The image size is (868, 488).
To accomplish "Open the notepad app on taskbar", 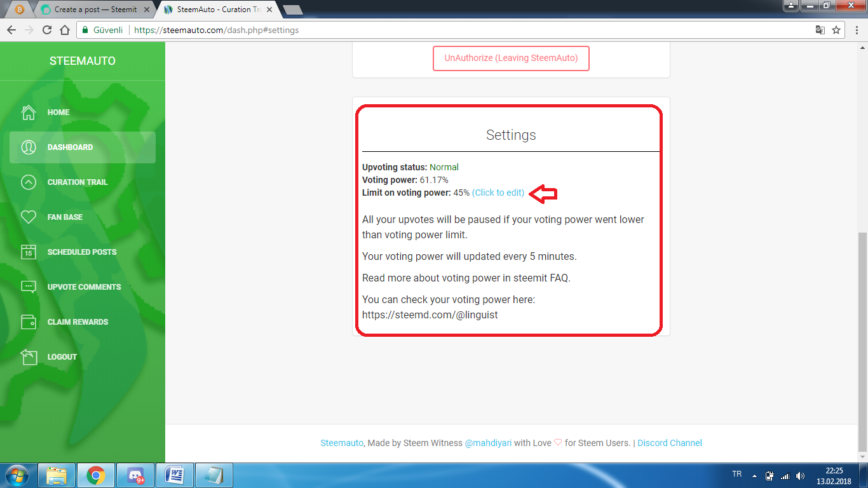I will point(214,475).
